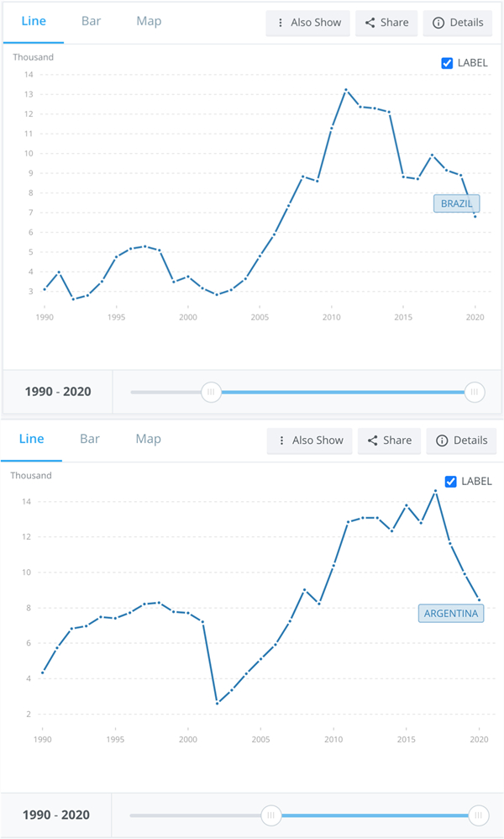Click the three-dot icon in Brazil chart
The width and height of the screenshot is (504, 839).
pos(281,23)
